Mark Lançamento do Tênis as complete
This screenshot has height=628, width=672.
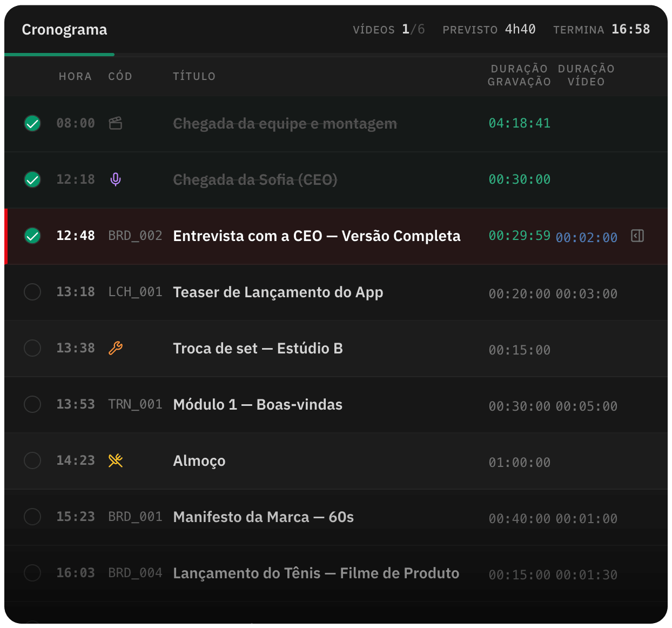[x=32, y=573]
